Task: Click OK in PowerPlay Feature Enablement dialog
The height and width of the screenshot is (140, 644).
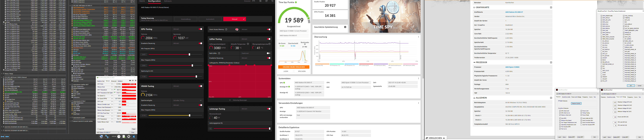Action: click(631, 86)
